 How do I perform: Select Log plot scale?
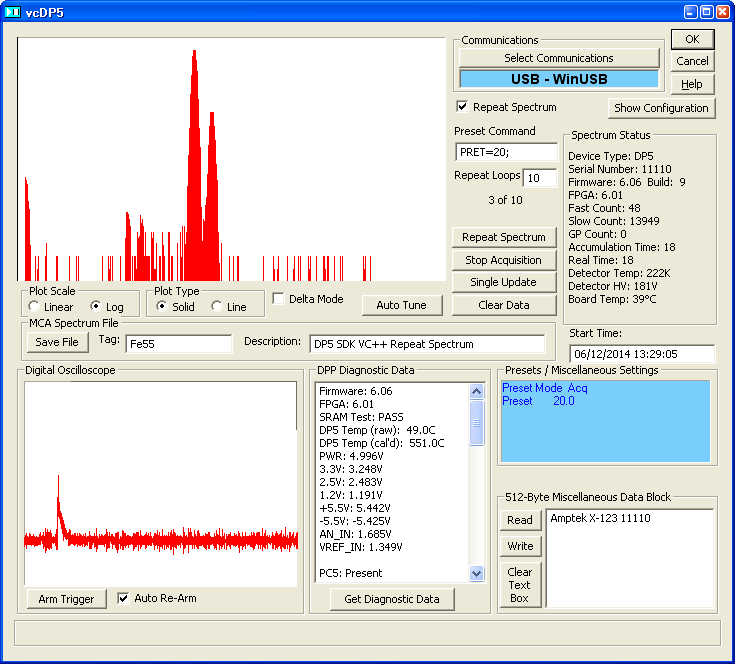point(96,306)
